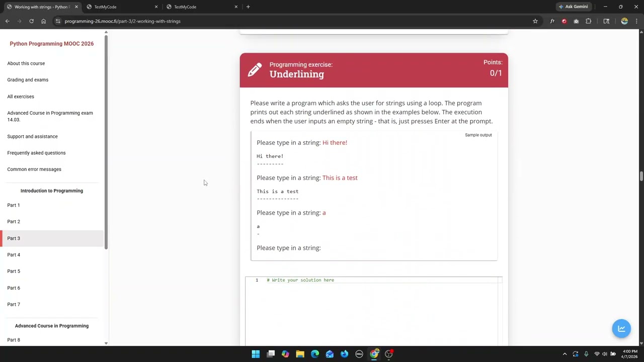Click sidebar scroll-down arrow
Image resolution: width=644 pixels, height=362 pixels.
(x=106, y=343)
